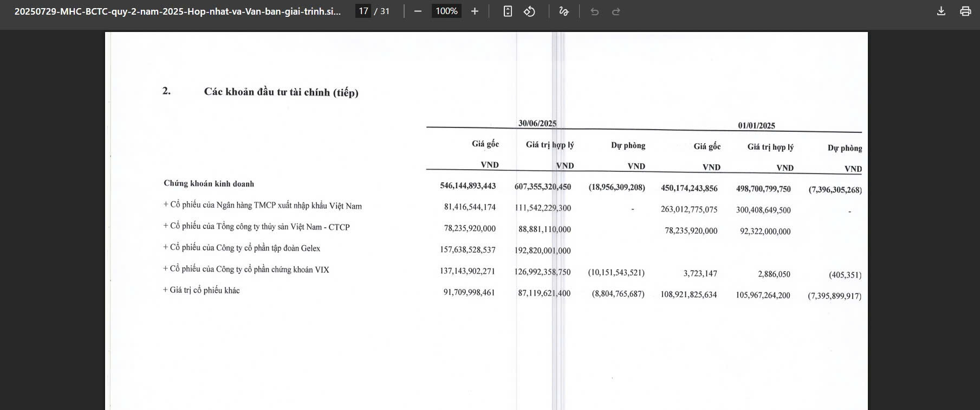
Task: Select the value 108,921,825,634
Action: pos(689,294)
